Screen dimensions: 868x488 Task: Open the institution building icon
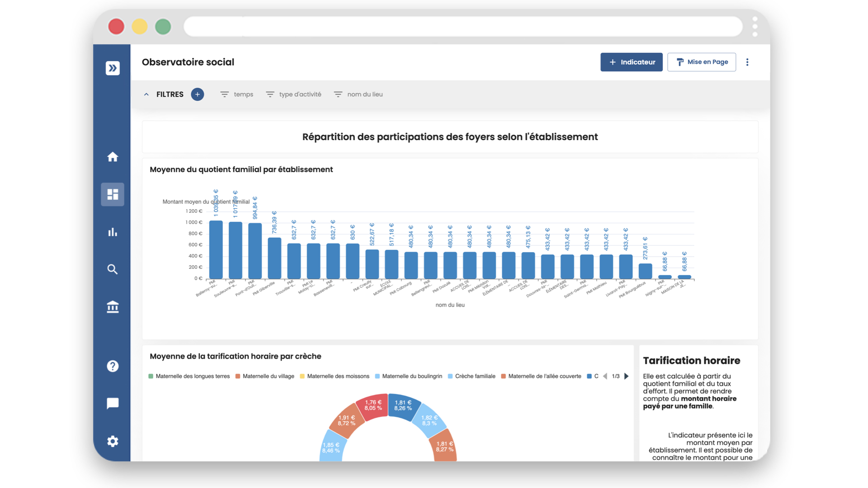pyautogui.click(x=113, y=307)
